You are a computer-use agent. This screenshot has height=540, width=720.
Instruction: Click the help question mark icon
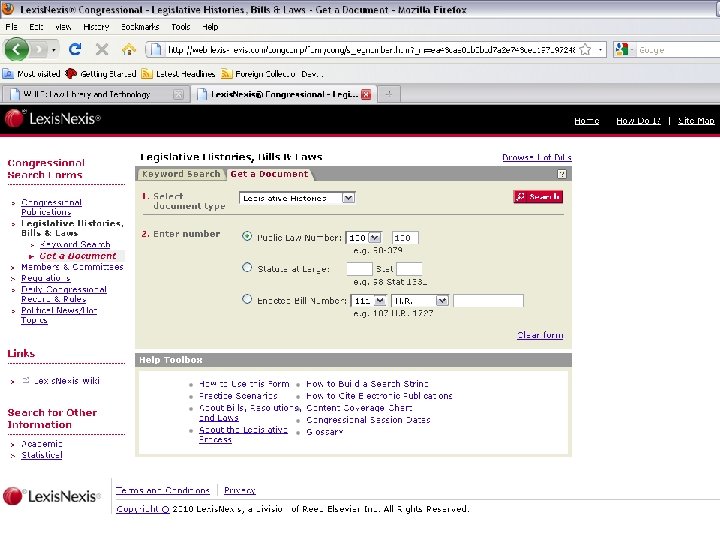pos(562,174)
